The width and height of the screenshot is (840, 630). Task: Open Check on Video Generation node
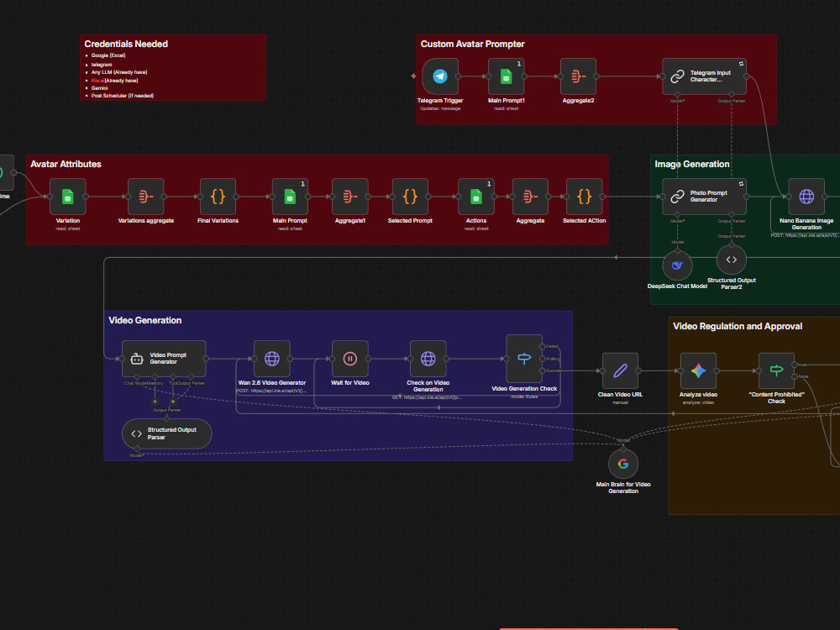click(x=428, y=359)
